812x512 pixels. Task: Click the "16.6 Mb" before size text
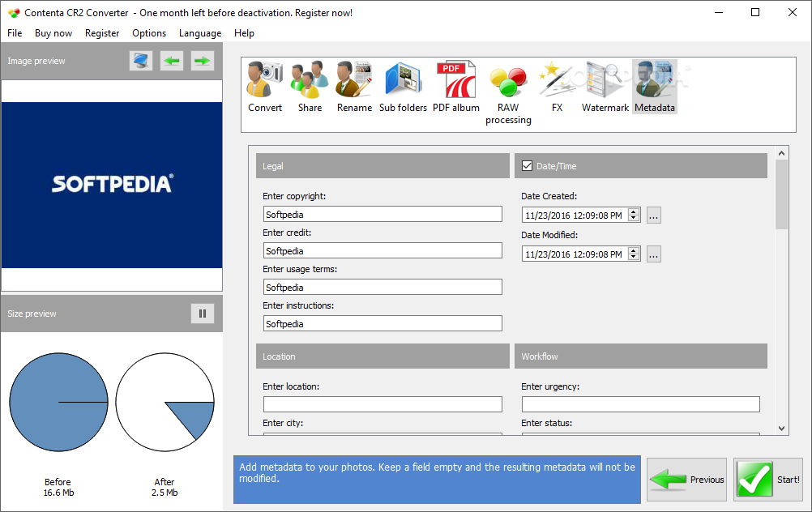click(58, 493)
